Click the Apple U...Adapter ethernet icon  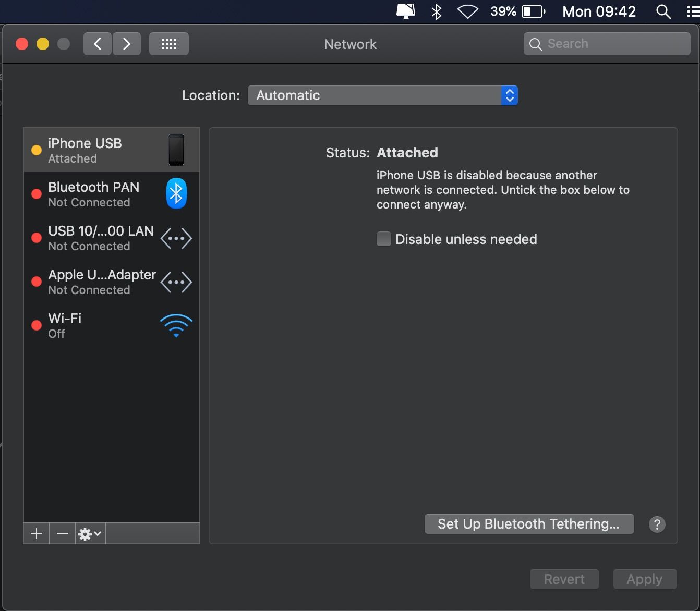coord(176,282)
